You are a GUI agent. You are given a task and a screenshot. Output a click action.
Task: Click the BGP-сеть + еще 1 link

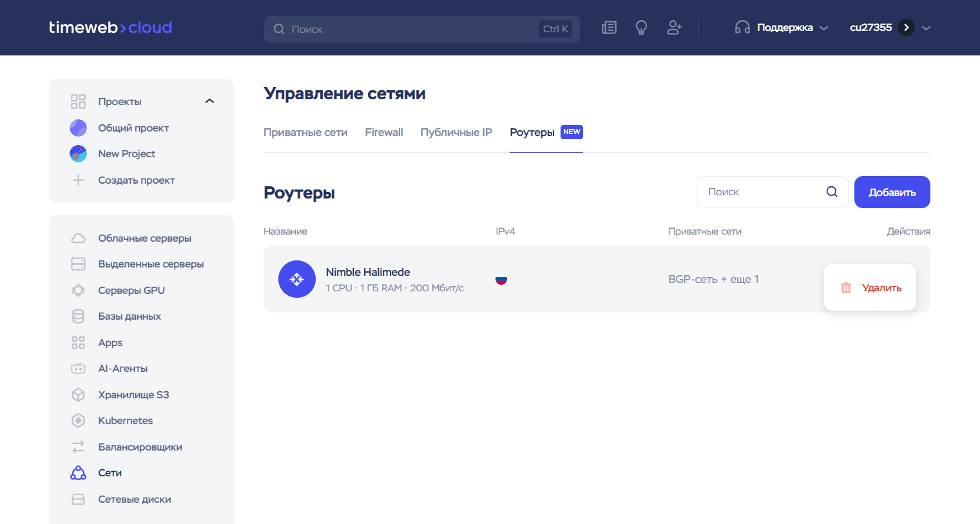pyautogui.click(x=713, y=279)
